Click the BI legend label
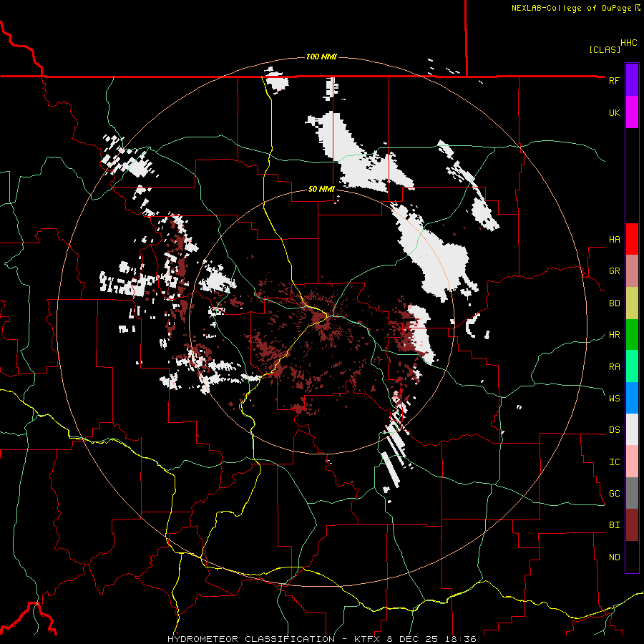The width and height of the screenshot is (644, 644). 614,525
